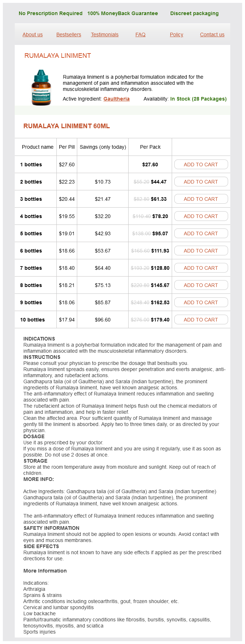The image size is (245, 644).
Task: Open the FAQ page
Action: pos(140,34)
